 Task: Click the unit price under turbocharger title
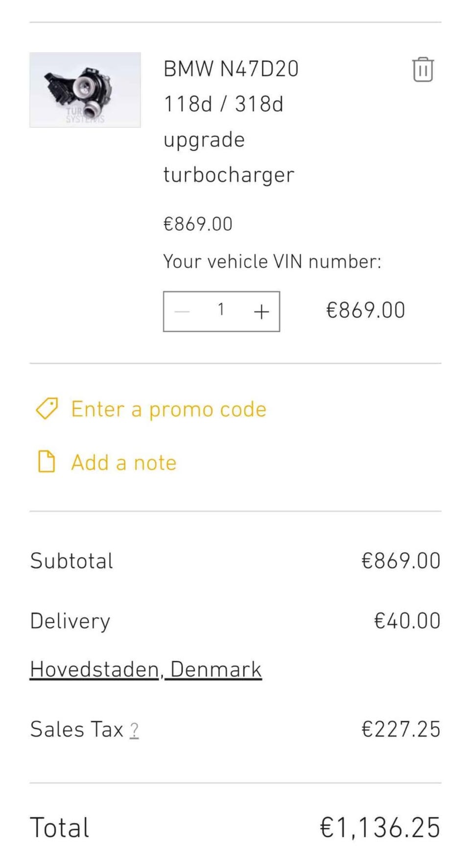pos(198,224)
